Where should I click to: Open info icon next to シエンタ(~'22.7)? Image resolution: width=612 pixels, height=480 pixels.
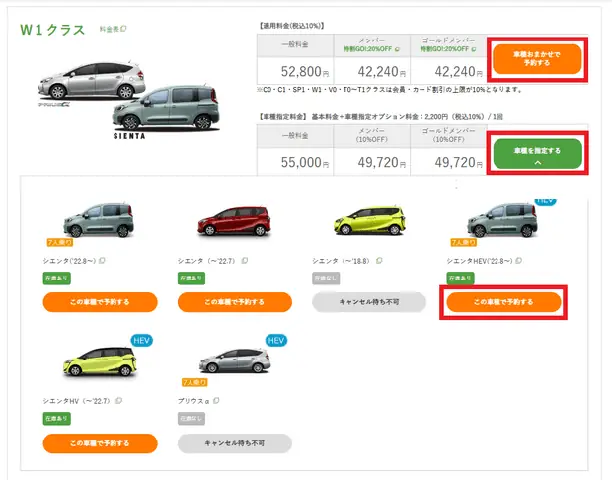(x=245, y=260)
